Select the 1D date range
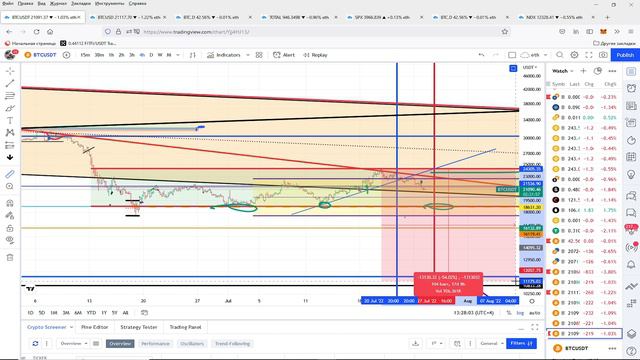Viewport: 640px width, 360px height. (30, 313)
